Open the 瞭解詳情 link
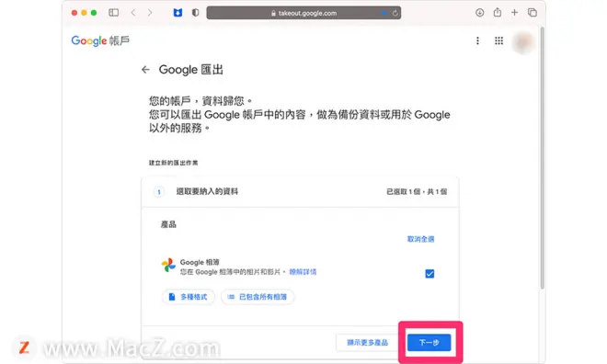This screenshot has width=607, height=364. point(303,272)
